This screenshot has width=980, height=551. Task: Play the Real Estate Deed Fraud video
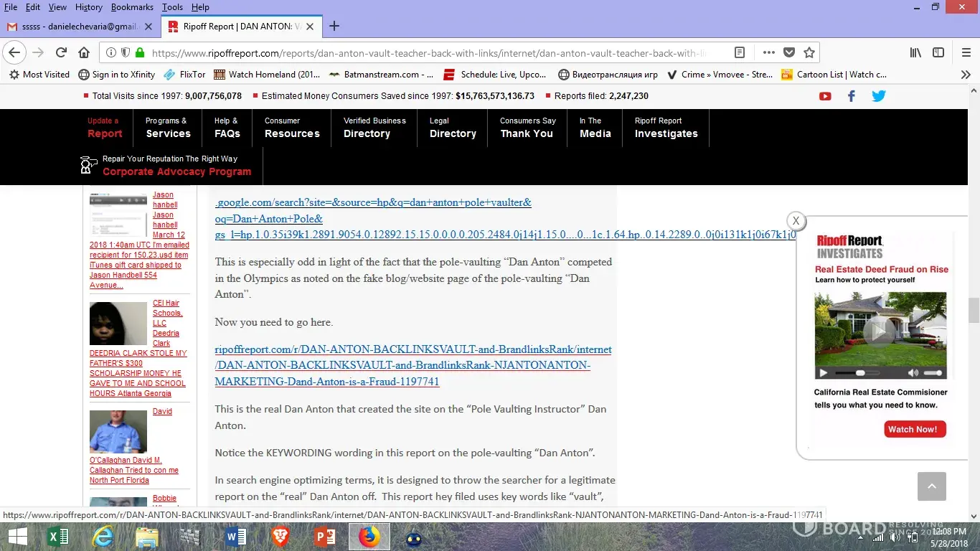(879, 331)
